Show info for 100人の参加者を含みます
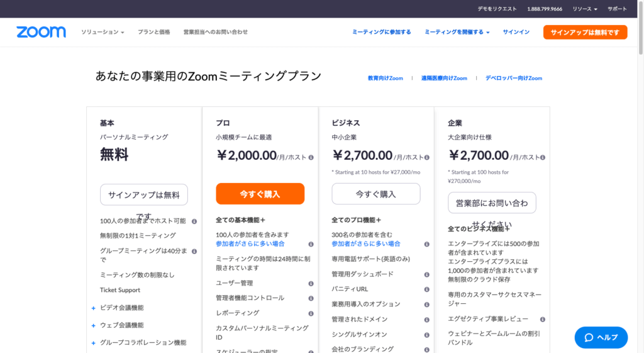Screen dimensions: 644x353 tap(311, 244)
